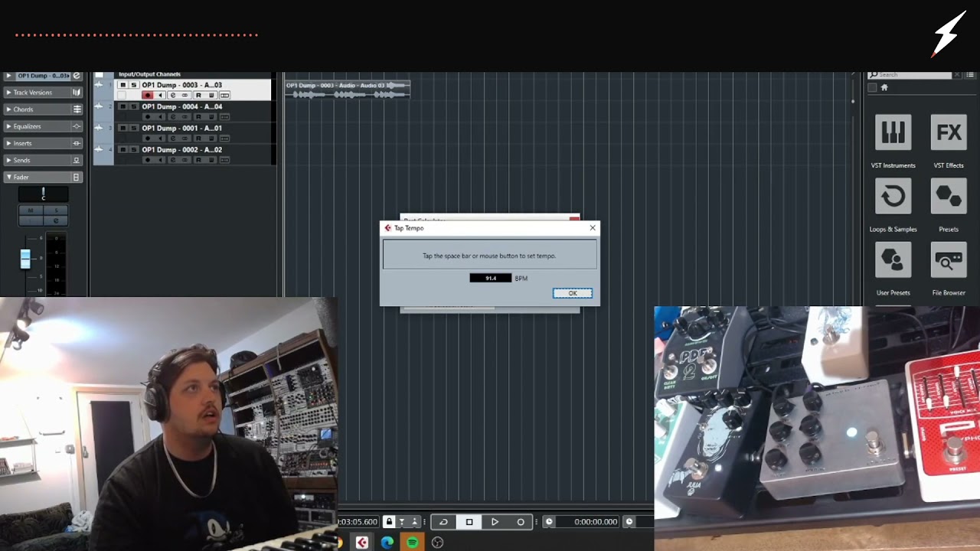Screen dimensions: 980x551
Task: Toggle Mute in the Fader section
Action: pyautogui.click(x=31, y=210)
